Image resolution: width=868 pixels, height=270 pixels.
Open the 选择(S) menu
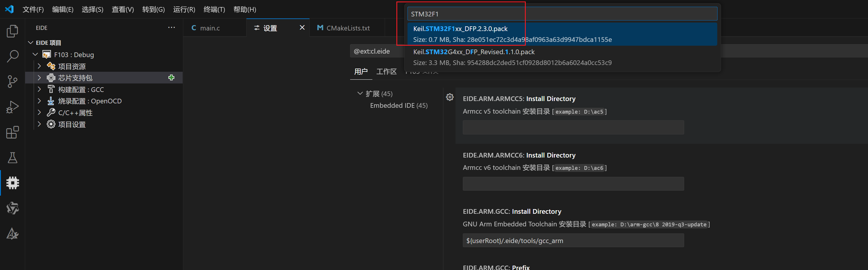(92, 9)
